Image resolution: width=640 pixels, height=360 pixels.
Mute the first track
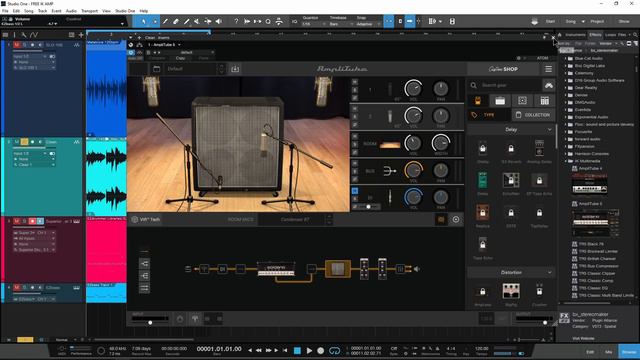[x=17, y=45]
